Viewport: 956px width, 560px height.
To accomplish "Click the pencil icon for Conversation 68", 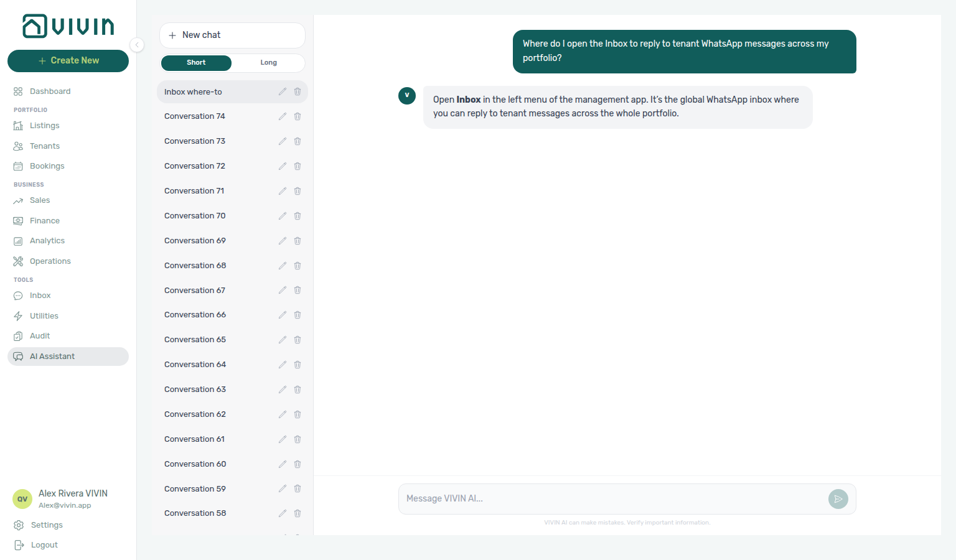I will tap(283, 266).
